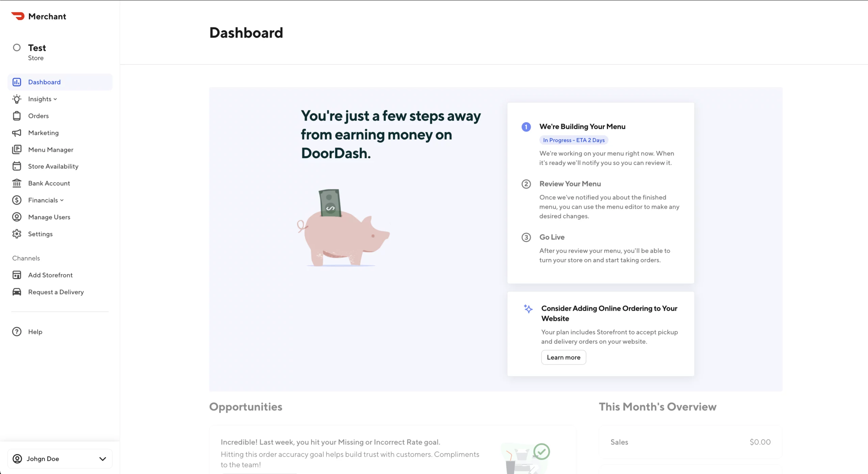868x474 pixels.
Task: Click the Sales $0.00 value
Action: (760, 442)
